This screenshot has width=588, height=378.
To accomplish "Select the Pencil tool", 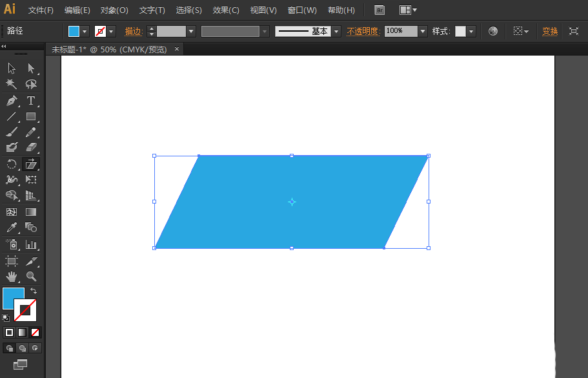I will [x=31, y=132].
